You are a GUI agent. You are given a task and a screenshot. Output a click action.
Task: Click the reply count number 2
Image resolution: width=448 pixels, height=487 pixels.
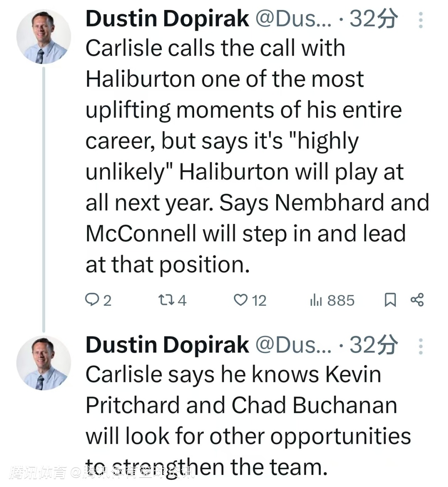pos(107,300)
